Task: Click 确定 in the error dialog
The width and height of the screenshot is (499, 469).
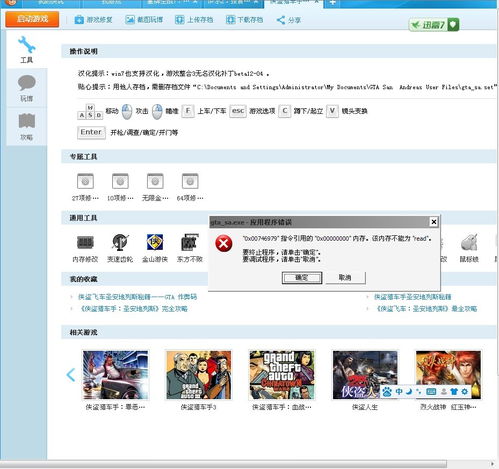Action: [x=302, y=278]
